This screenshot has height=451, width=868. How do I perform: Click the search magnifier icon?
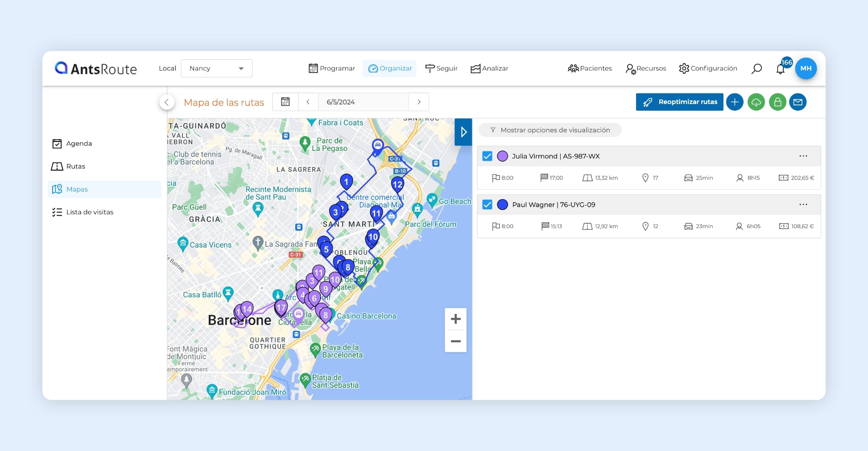tap(756, 69)
